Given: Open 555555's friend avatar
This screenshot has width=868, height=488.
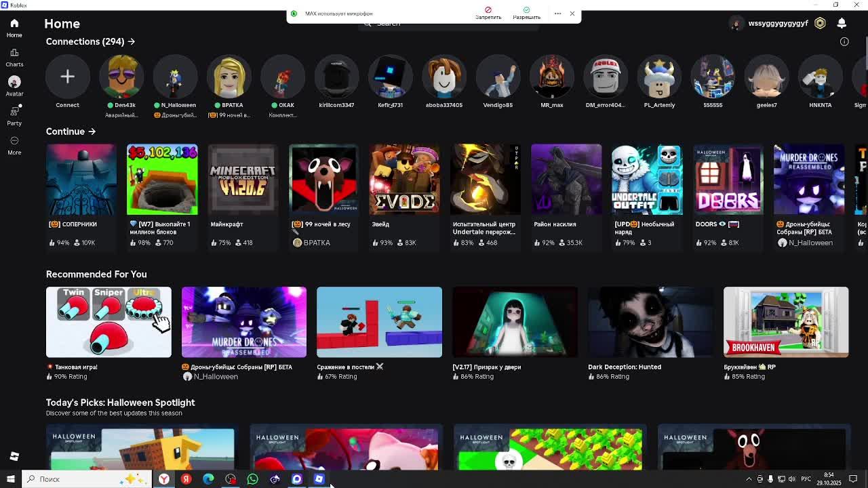Looking at the screenshot, I should click(713, 77).
